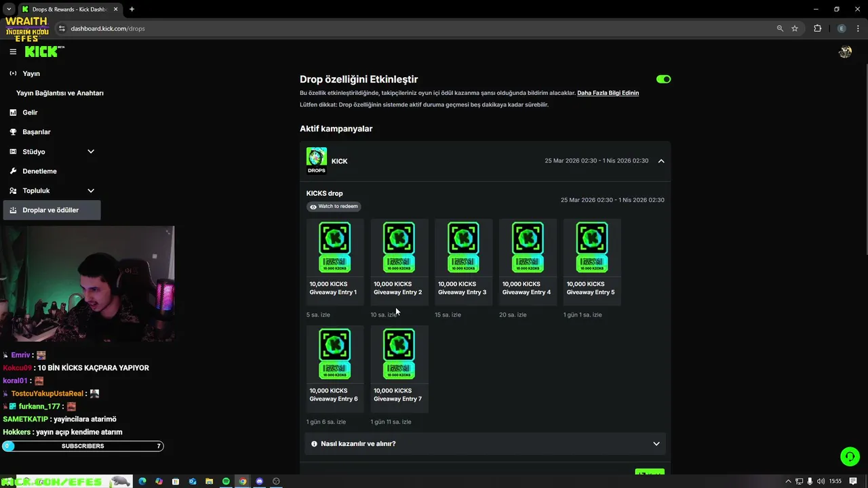
Task: Open the Chrome three-dot menu
Action: (857, 28)
